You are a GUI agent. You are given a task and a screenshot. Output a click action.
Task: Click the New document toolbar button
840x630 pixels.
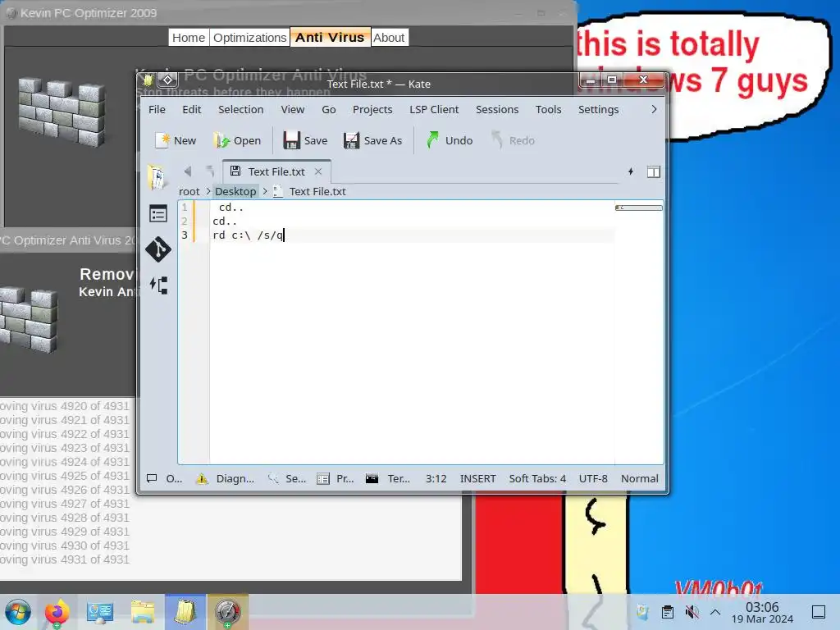coord(176,140)
